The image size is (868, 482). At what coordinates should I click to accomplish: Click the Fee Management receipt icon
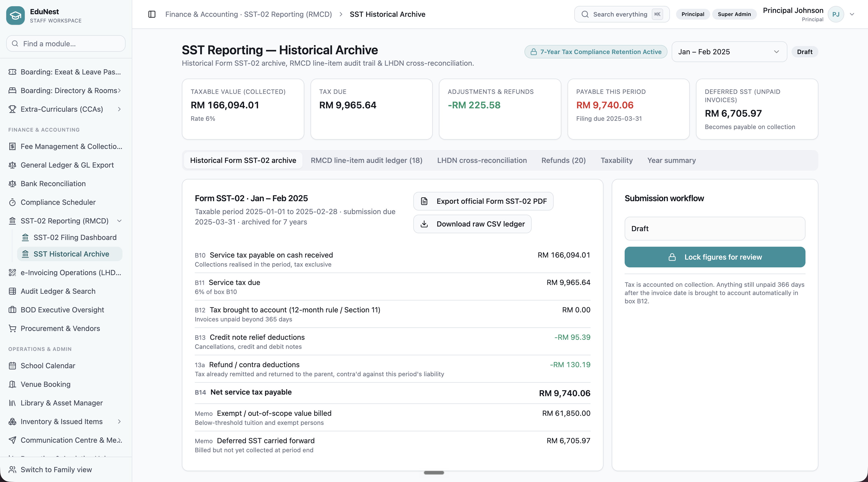(12, 146)
